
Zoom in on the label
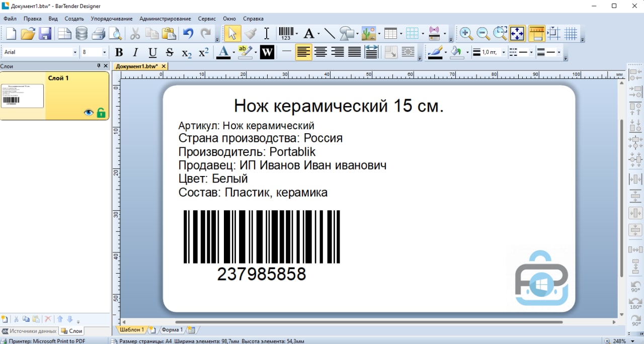466,34
